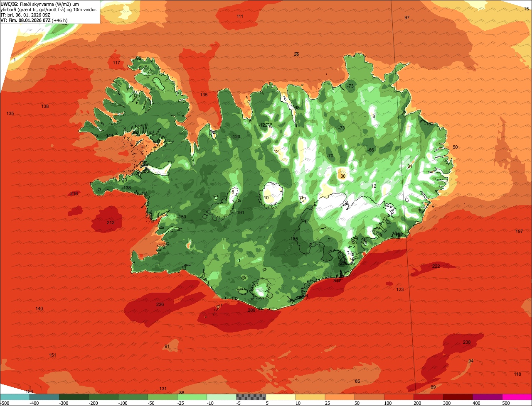Select the 94 value in the lower right
The width and height of the screenshot is (532, 406).
pos(471,361)
